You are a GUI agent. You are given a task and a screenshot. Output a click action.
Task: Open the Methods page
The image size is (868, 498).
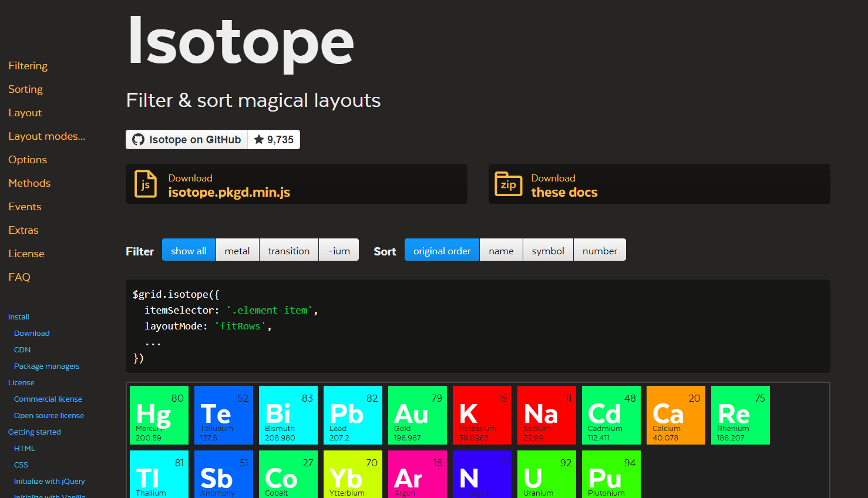tap(29, 183)
